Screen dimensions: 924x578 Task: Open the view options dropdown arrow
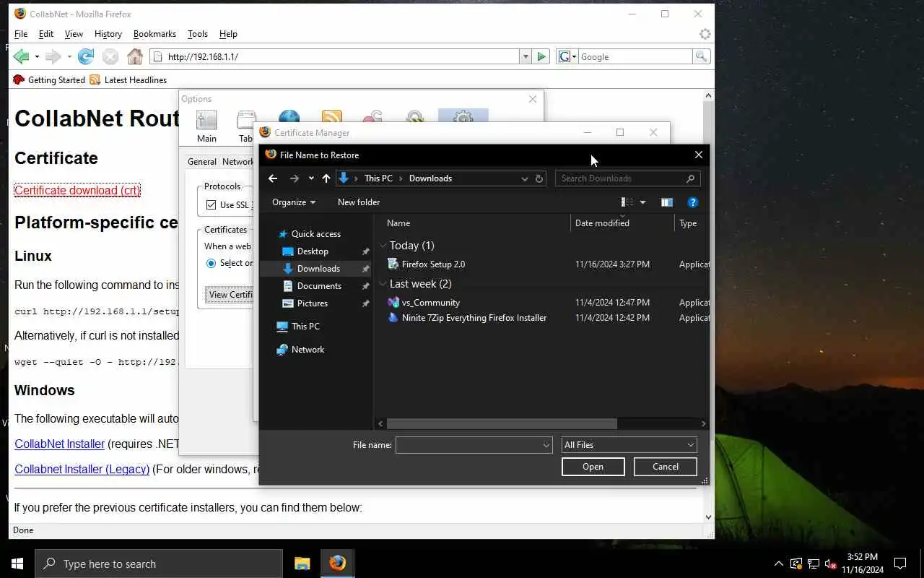642,202
